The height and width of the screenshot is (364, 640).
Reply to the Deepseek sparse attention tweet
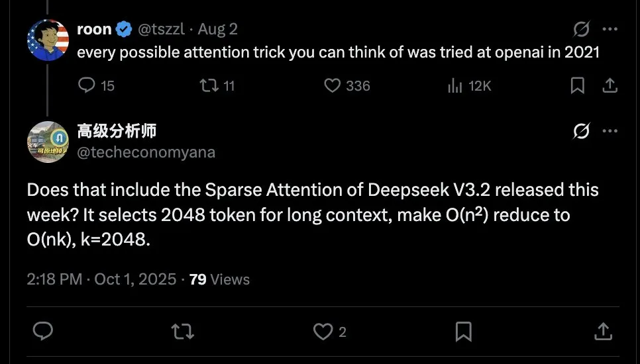43,331
